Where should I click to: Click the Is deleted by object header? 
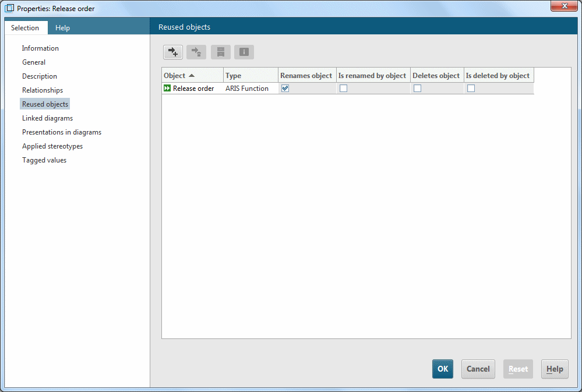pyautogui.click(x=499, y=75)
